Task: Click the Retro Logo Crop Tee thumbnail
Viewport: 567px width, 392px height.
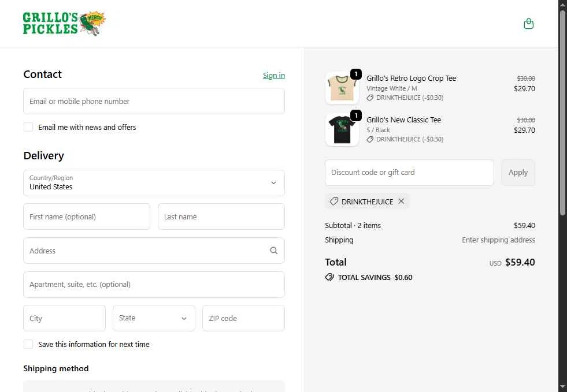Action: (x=342, y=88)
